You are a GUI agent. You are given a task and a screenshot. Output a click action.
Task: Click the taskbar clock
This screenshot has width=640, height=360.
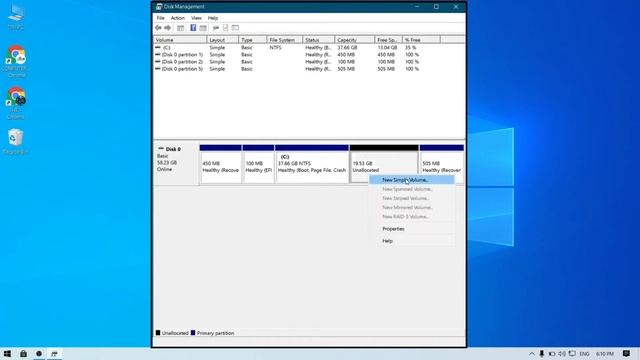coord(604,353)
